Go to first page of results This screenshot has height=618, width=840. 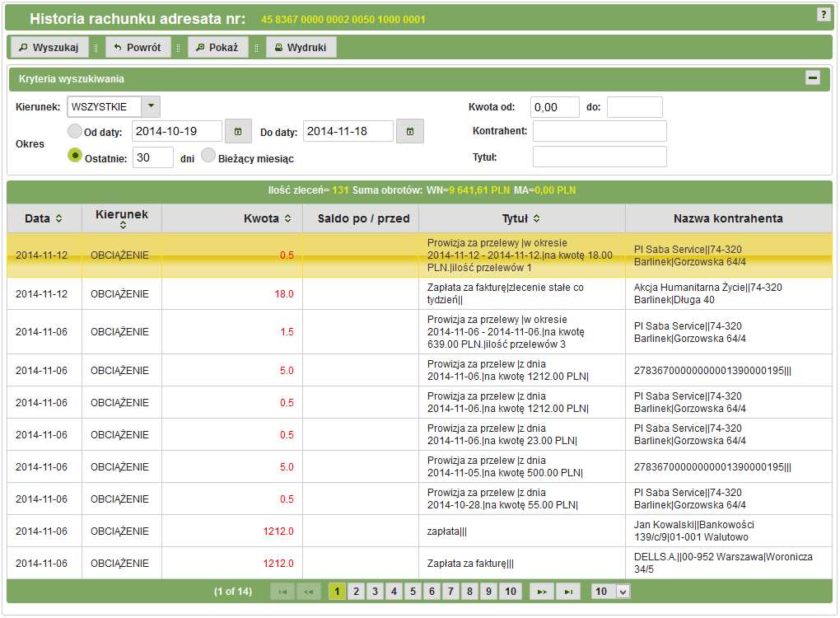(x=282, y=592)
